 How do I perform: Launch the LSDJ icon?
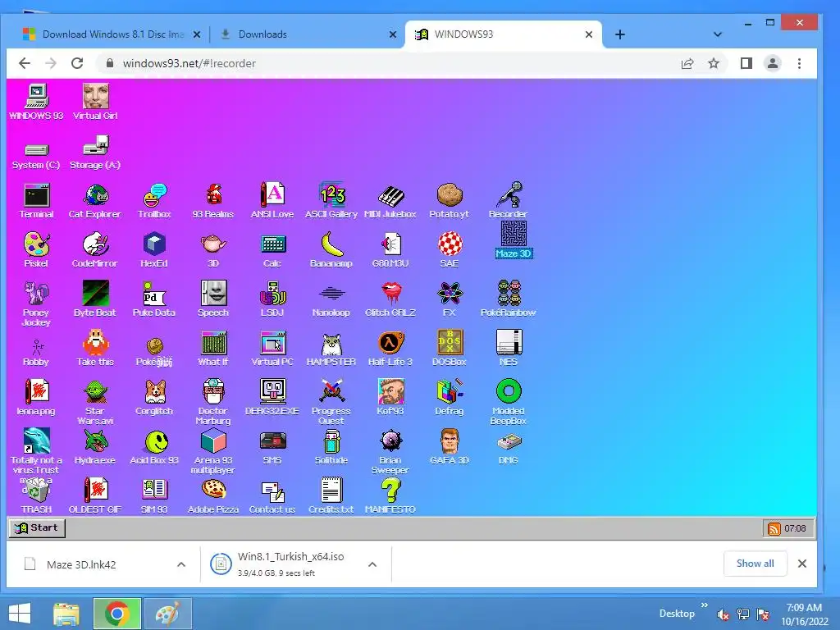272,299
